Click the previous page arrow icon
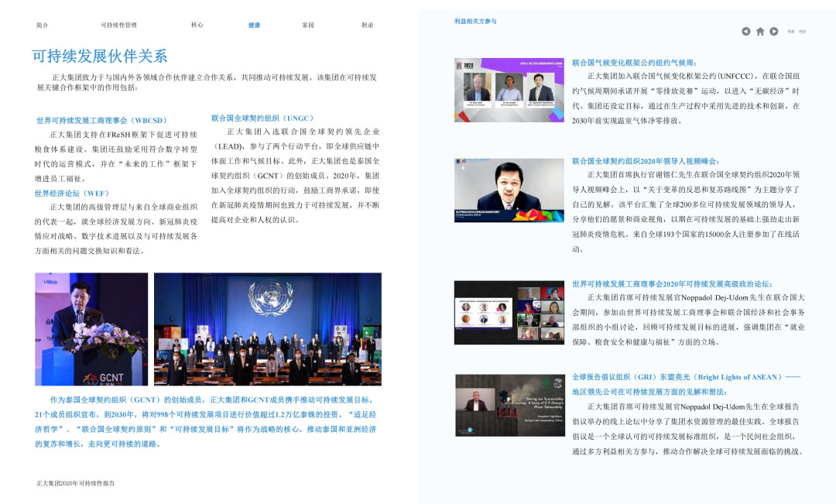Image resolution: width=836 pixels, height=504 pixels. pyautogui.click(x=745, y=32)
